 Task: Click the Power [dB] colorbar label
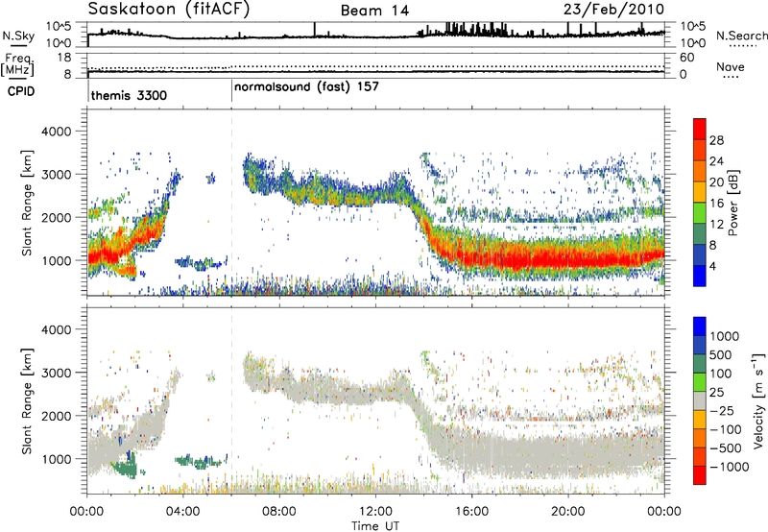732,203
